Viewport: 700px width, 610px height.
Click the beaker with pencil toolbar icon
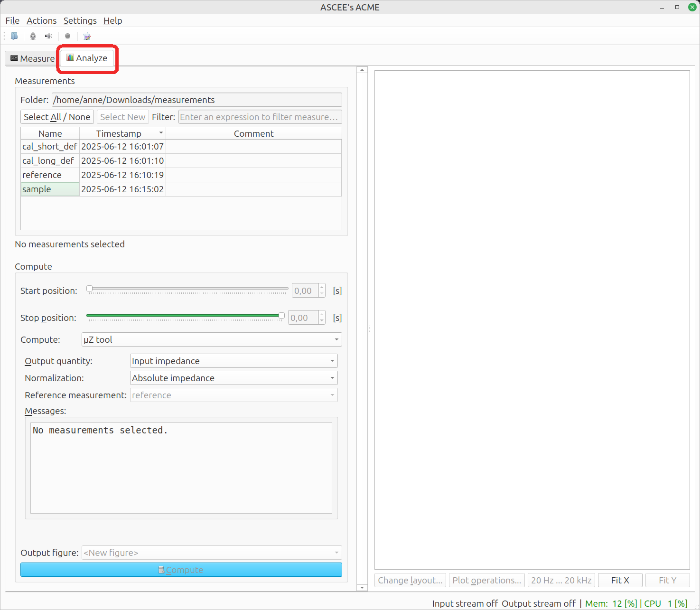click(86, 36)
